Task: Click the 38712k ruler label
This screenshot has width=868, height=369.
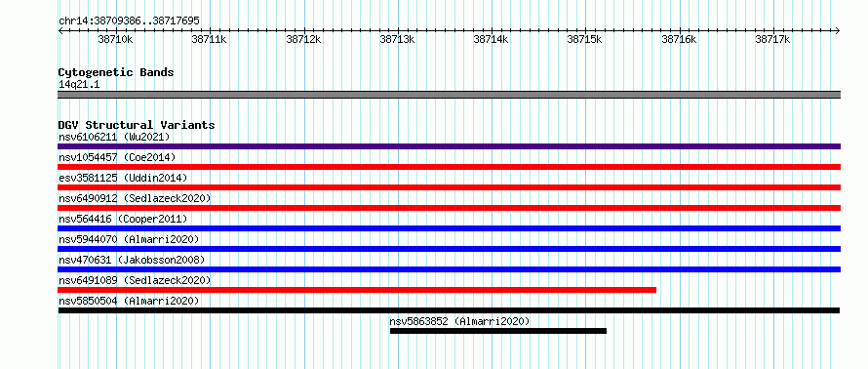Action: 303,39
